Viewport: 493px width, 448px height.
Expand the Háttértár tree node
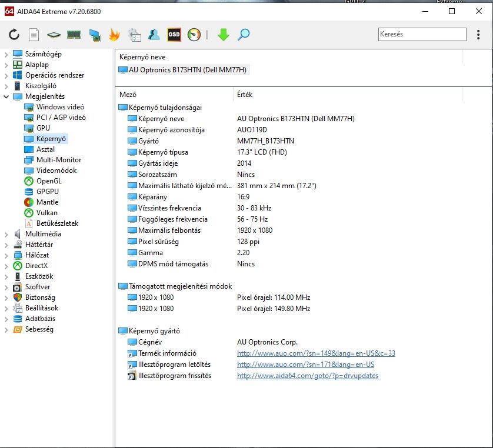click(6, 245)
